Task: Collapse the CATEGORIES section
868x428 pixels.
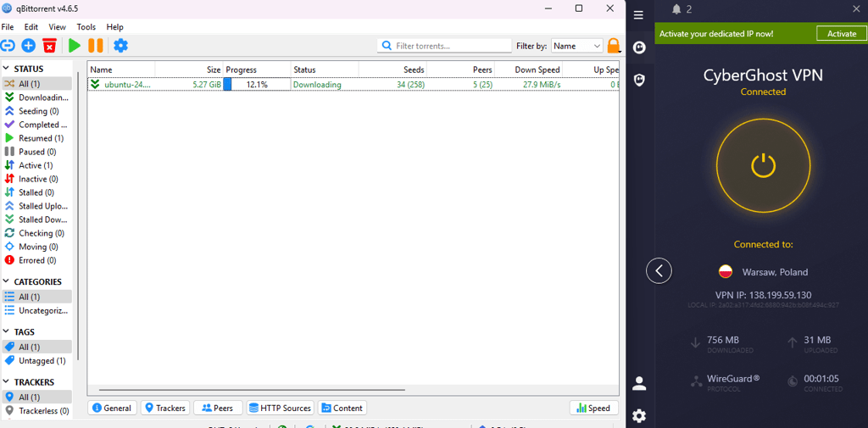Action: (7, 282)
